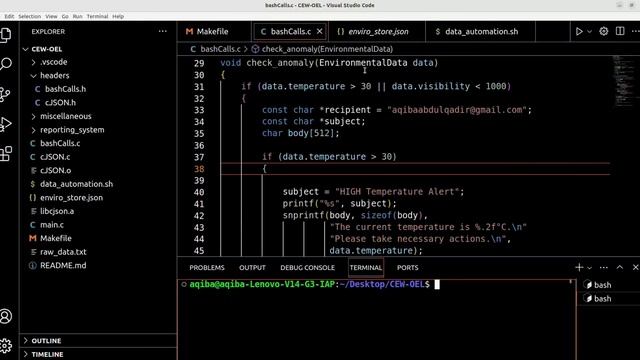Expand the .vscode folder
640x360 pixels.
coord(98,62)
